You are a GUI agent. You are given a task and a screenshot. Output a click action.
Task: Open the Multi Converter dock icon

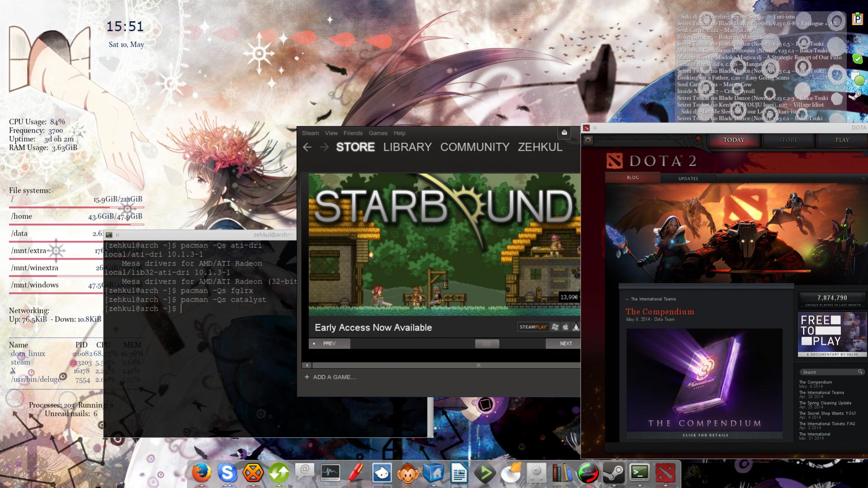[588, 473]
